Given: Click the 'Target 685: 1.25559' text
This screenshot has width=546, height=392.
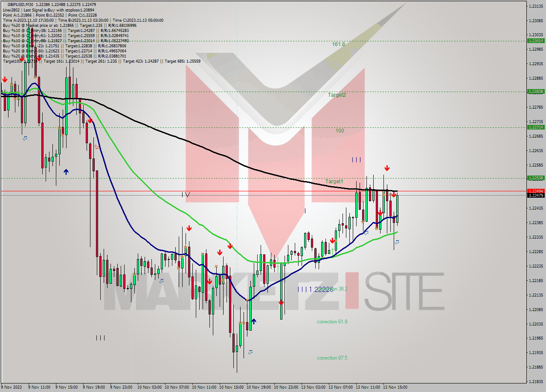Looking at the screenshot, I should coord(183,61).
